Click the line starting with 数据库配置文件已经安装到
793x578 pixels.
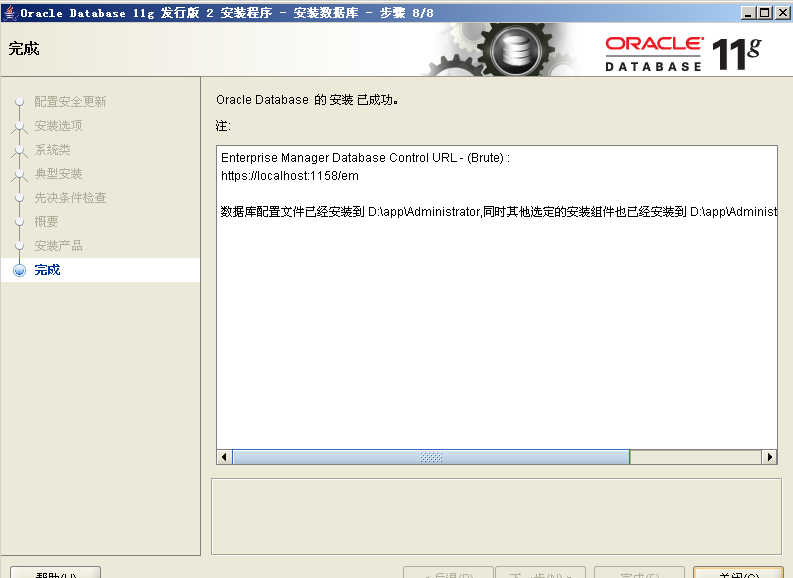[499, 212]
